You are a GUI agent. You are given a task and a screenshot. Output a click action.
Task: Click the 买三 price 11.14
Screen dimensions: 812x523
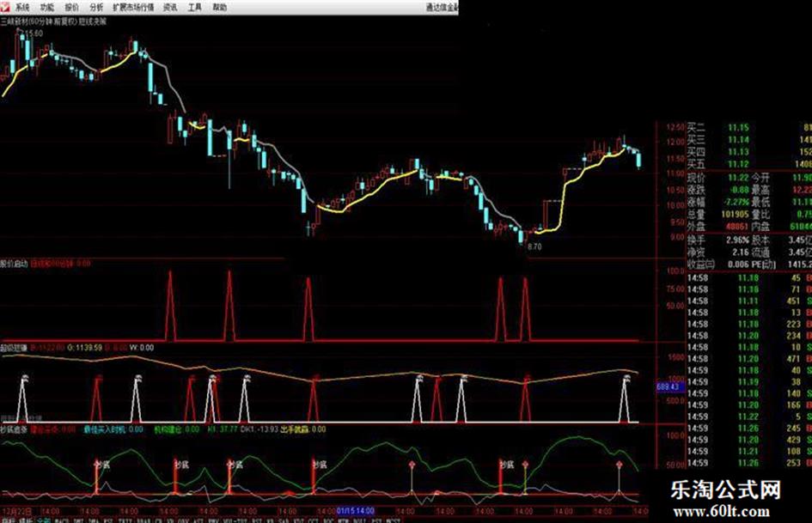pyautogui.click(x=738, y=140)
